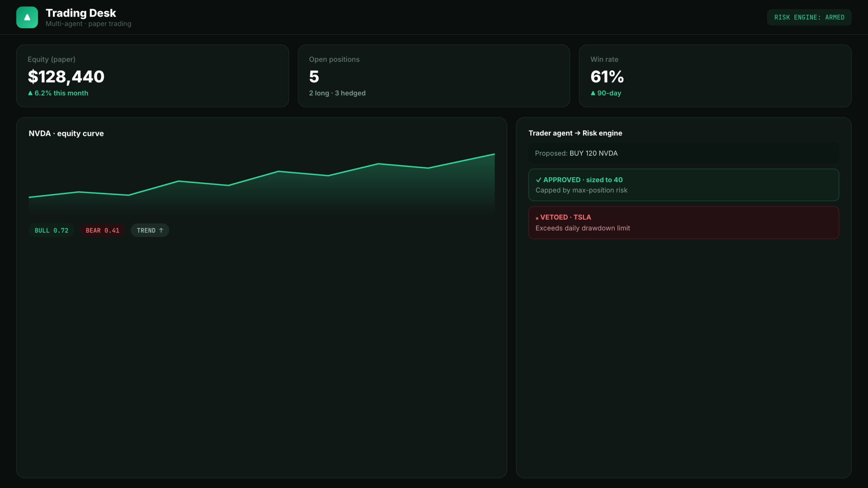Select the BEAR 0.41 chip
Image resolution: width=868 pixels, height=488 pixels.
point(102,230)
